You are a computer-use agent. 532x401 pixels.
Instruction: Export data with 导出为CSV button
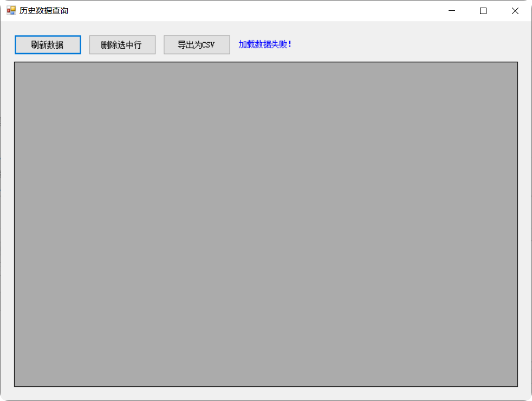point(197,45)
